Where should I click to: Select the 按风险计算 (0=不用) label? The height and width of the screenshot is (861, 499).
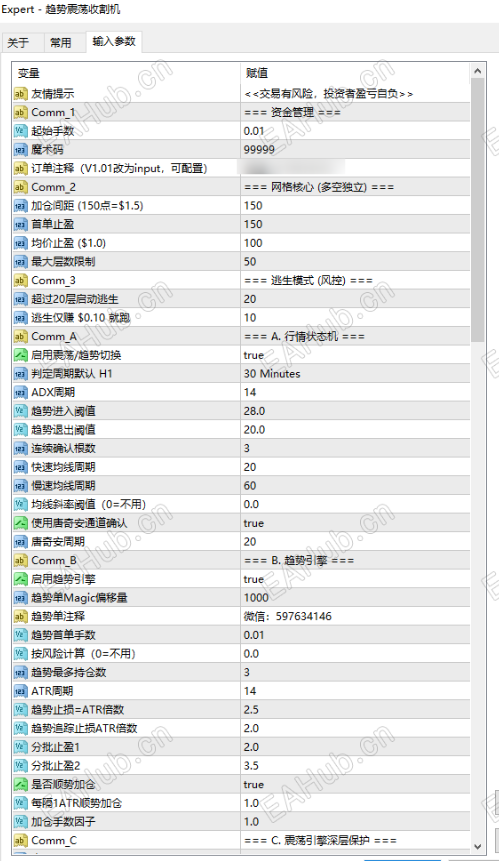83,654
